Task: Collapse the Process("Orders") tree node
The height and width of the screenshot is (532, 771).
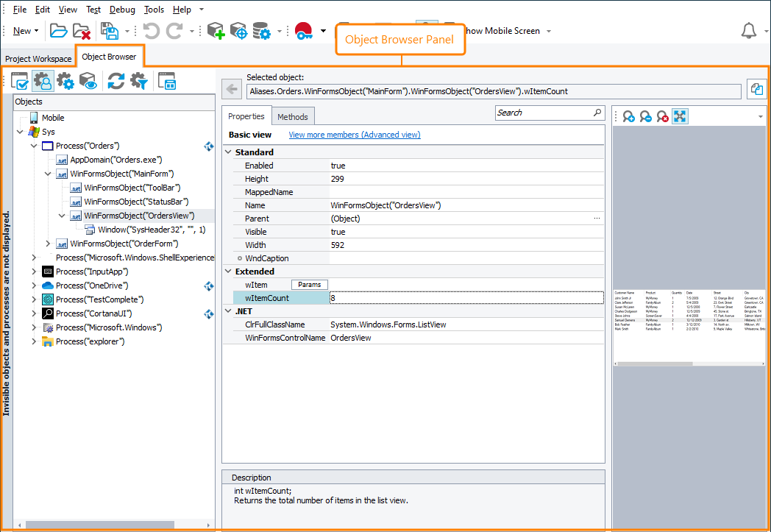Action: pos(32,146)
